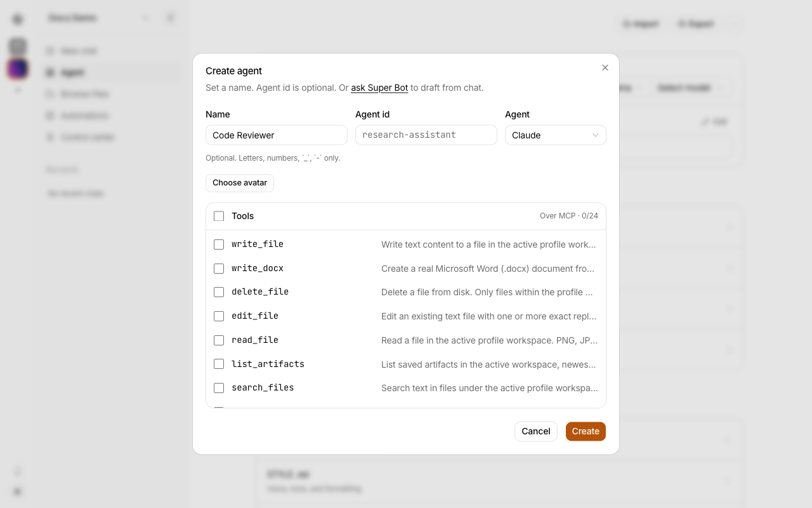812x508 pixels.
Task: Check the list_artifacts tool box
Action: point(219,364)
